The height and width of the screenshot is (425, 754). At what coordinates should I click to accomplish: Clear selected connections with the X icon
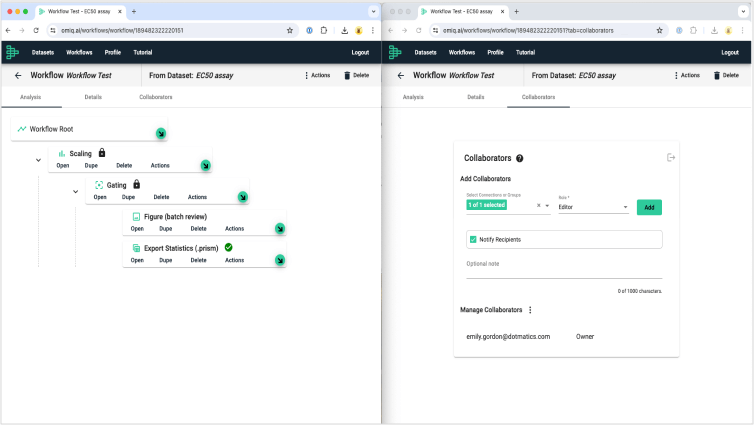pyautogui.click(x=538, y=206)
